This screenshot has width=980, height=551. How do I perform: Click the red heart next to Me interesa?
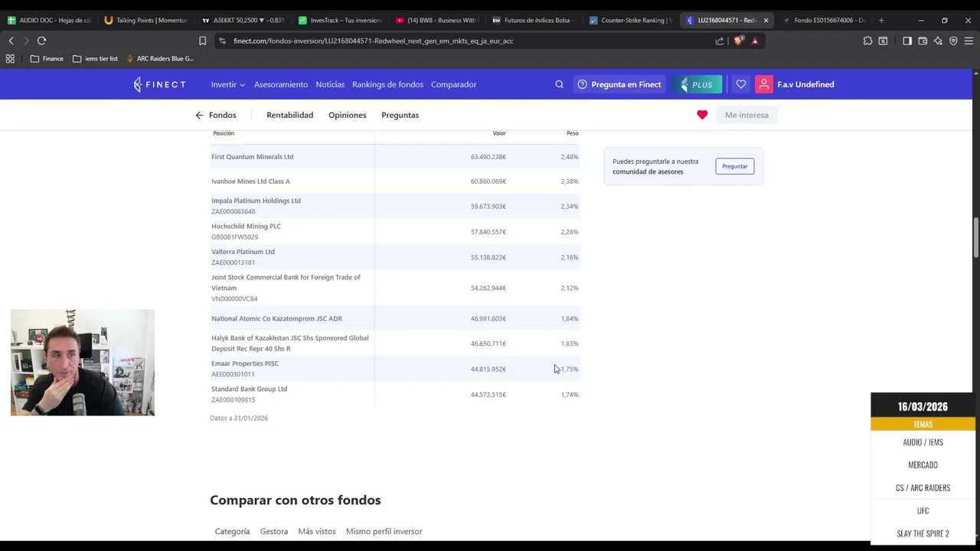pyautogui.click(x=702, y=115)
